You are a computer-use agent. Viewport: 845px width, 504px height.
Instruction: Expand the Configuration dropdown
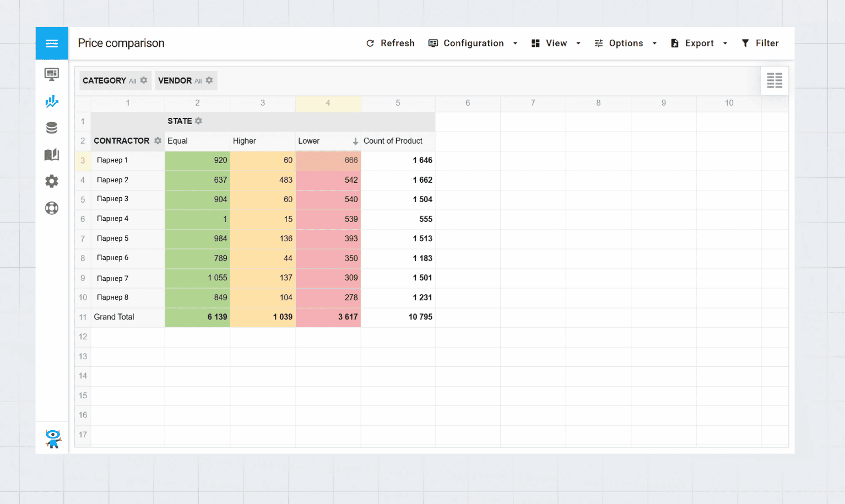(515, 43)
